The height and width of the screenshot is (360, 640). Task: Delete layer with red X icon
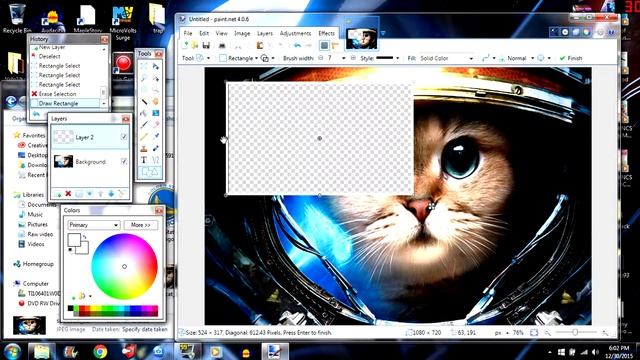68,193
